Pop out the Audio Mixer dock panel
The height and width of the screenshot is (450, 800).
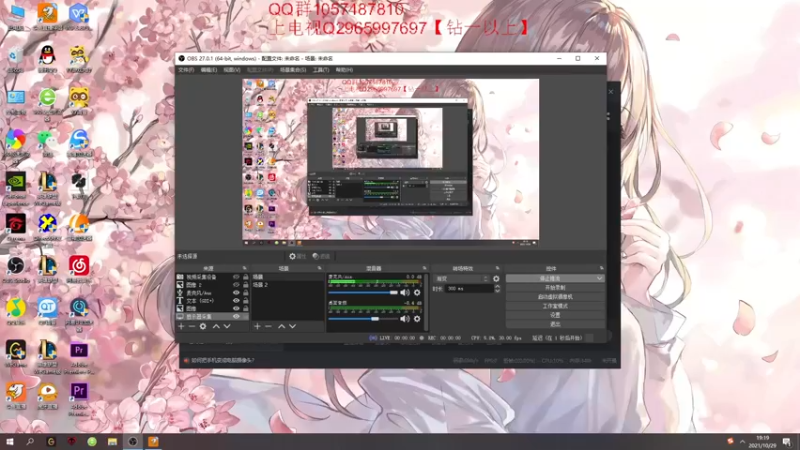point(424,268)
